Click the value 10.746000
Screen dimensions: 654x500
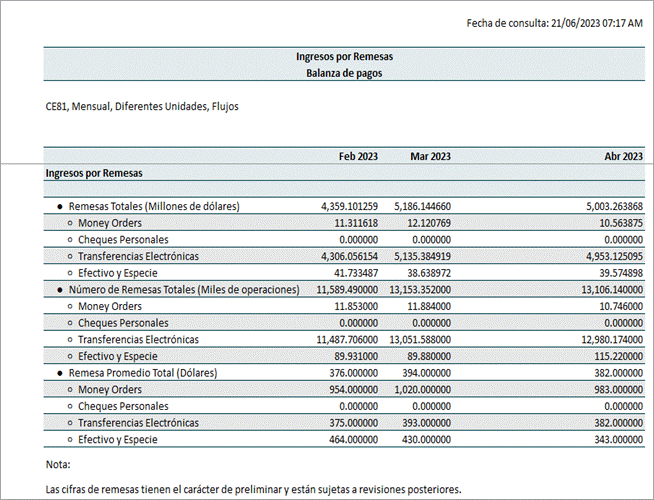[x=621, y=307]
